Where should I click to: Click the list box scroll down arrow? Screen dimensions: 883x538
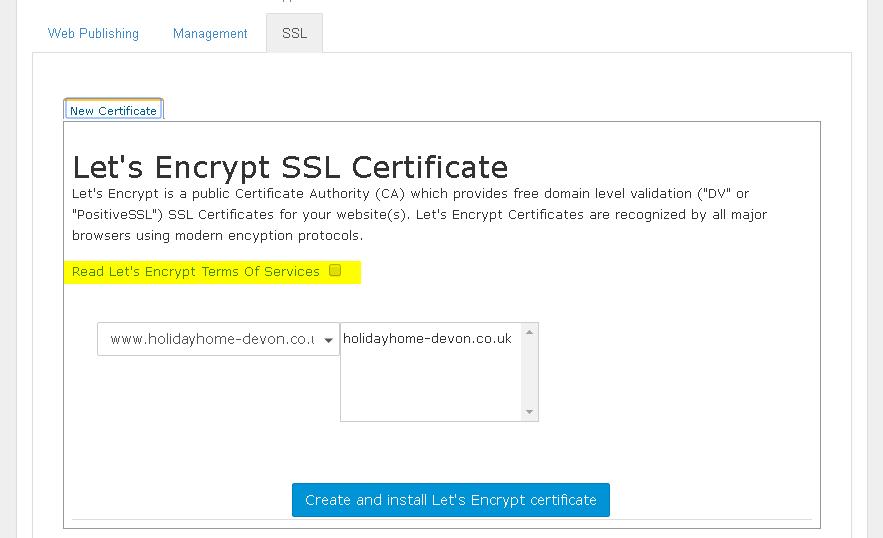[529, 411]
